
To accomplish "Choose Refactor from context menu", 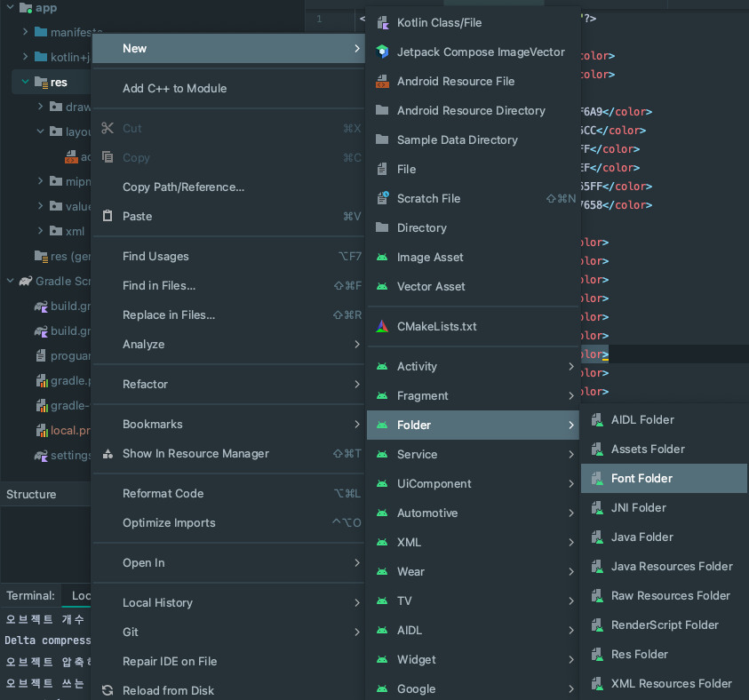I will tap(228, 385).
